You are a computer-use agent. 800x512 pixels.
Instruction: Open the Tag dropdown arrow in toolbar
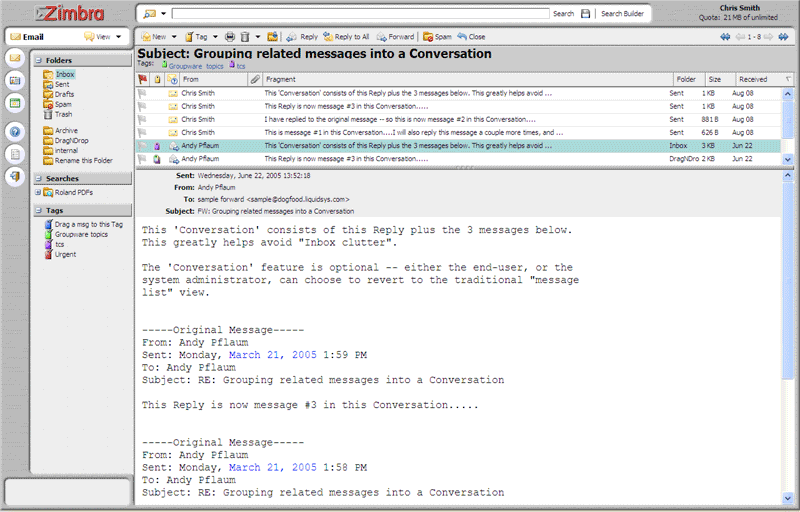[215, 37]
